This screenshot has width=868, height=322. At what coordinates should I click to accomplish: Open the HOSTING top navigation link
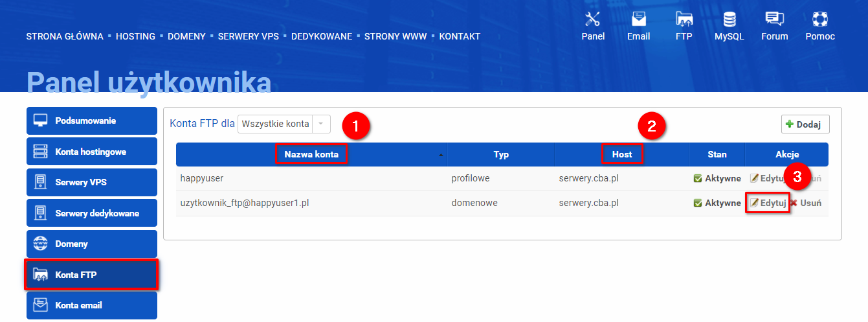pos(135,36)
